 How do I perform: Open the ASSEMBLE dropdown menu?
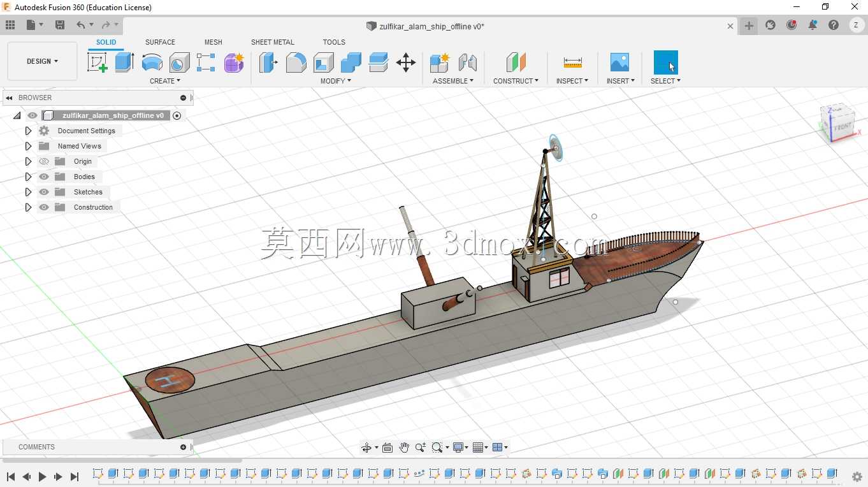(x=453, y=81)
